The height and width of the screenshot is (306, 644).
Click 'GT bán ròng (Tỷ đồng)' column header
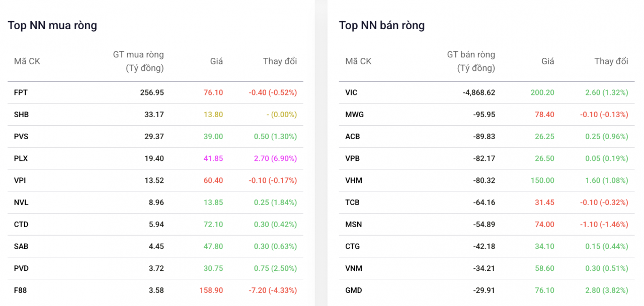click(x=471, y=61)
